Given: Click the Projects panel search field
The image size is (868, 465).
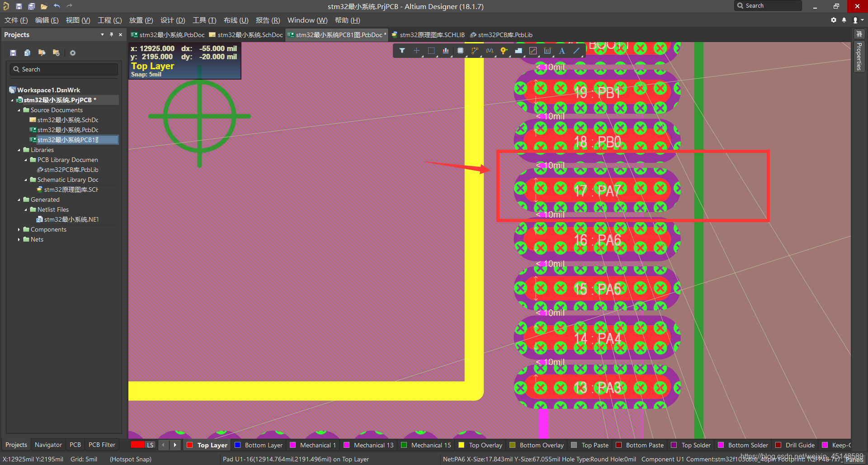Looking at the screenshot, I should pyautogui.click(x=64, y=69).
